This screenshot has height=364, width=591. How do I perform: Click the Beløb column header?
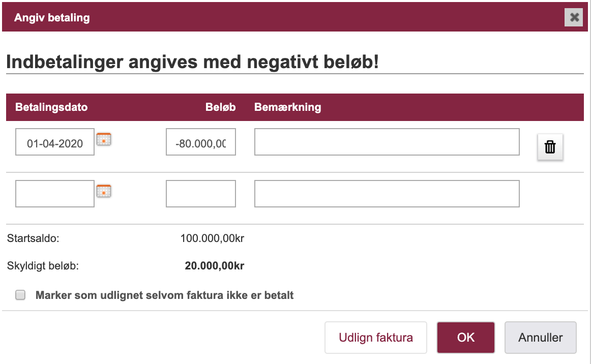click(221, 107)
